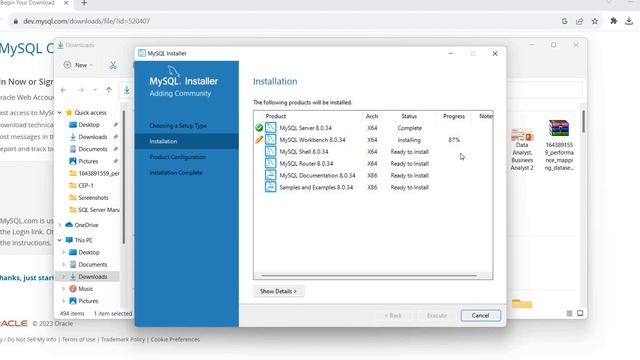Collapse This PC in Explorer sidebar

60,240
